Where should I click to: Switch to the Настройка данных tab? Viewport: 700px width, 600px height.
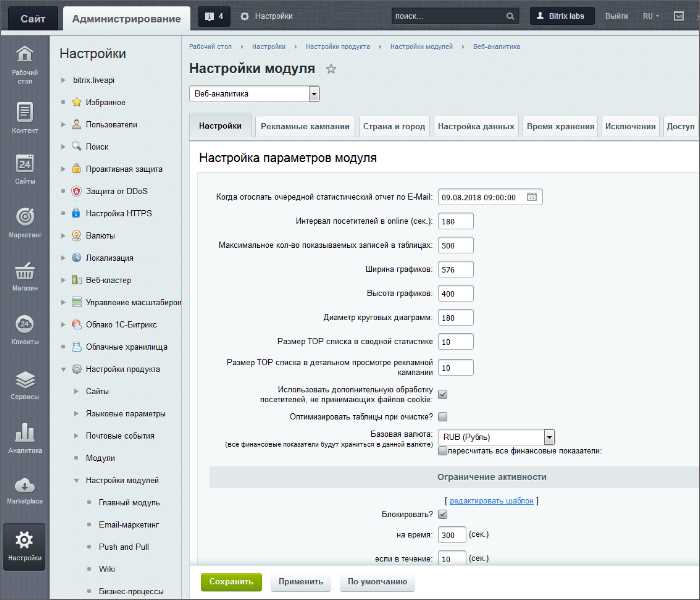(476, 126)
